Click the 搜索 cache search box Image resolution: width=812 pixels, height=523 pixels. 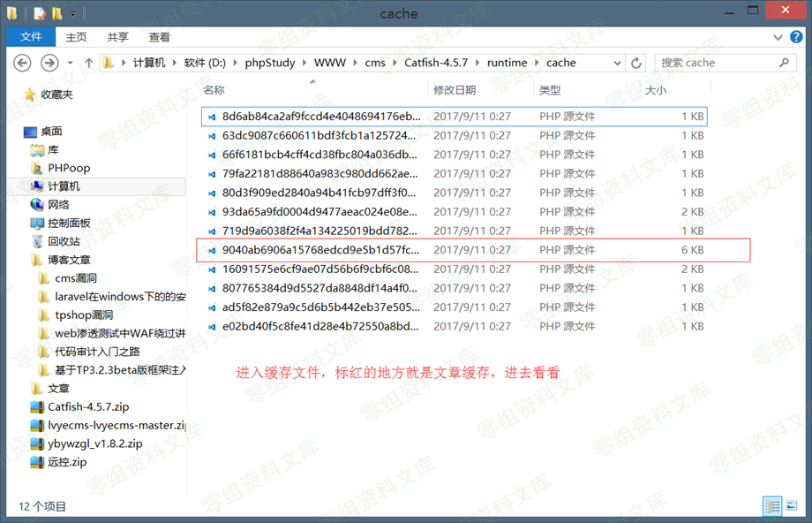click(x=715, y=63)
